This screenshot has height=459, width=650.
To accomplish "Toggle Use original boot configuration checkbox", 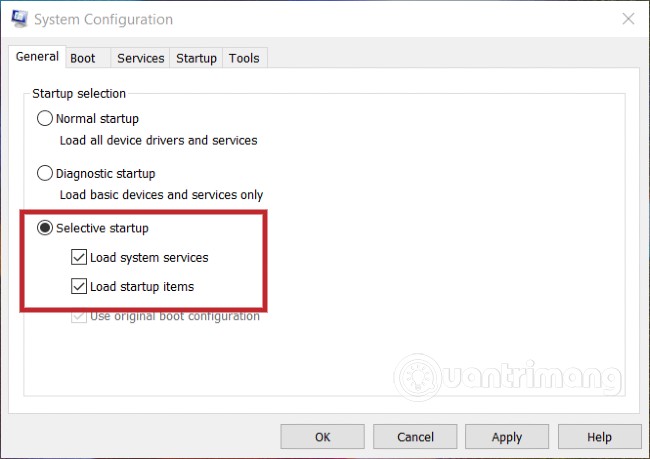I will tap(80, 316).
